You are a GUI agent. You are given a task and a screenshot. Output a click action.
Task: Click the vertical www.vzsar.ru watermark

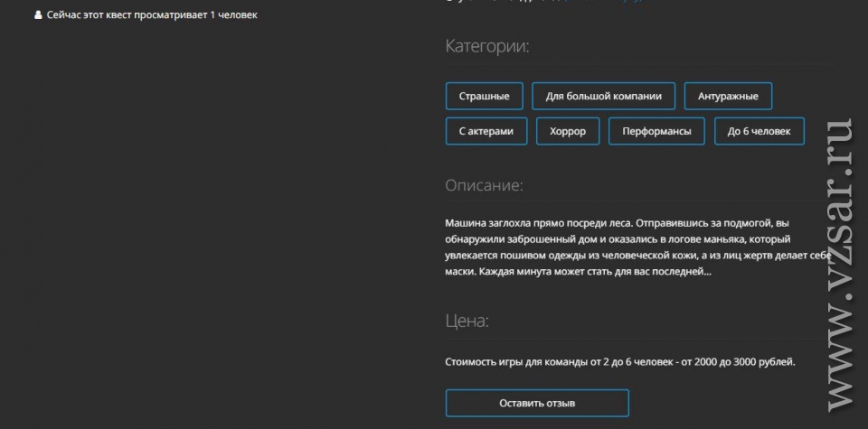(840, 262)
